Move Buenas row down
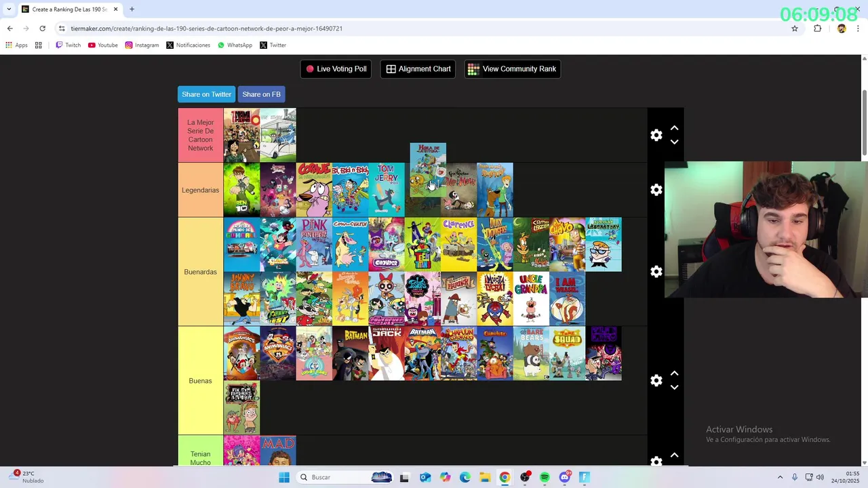The width and height of the screenshot is (868, 488). 674,387
